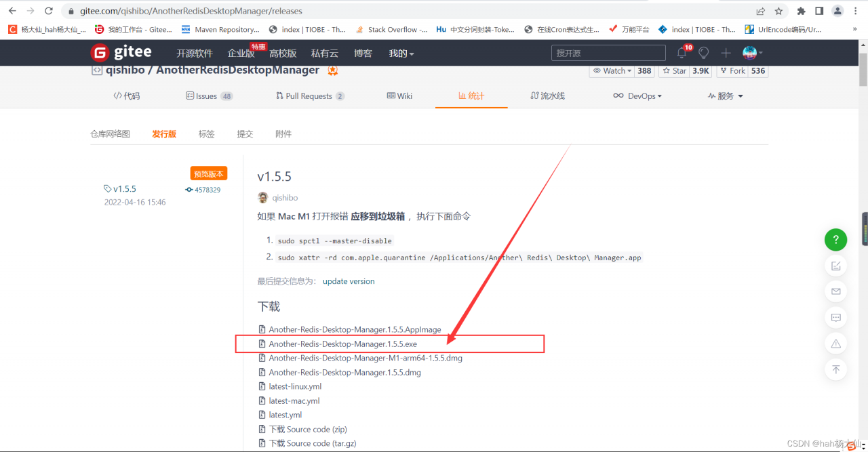Screen dimensions: 868x452
Task: Click the Gitee logo
Action: click(x=121, y=52)
